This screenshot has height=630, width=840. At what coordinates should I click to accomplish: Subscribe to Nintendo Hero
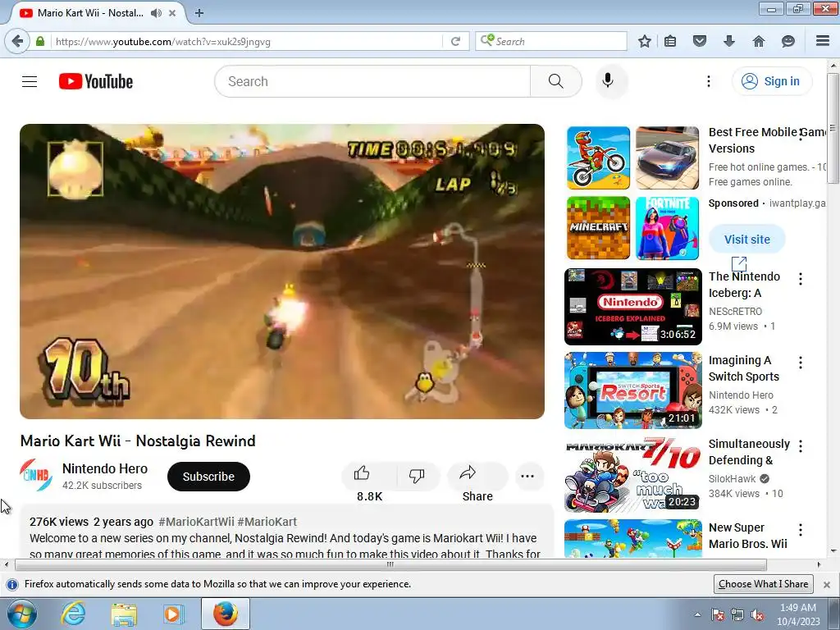click(x=208, y=477)
